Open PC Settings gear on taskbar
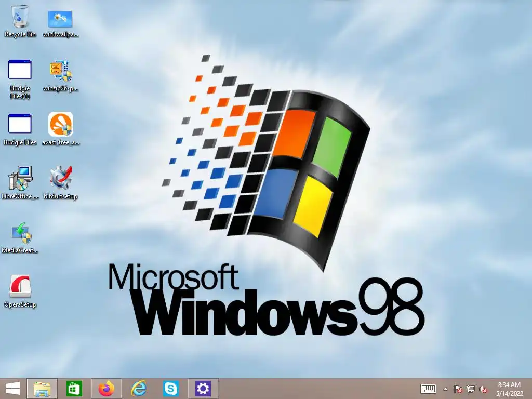This screenshot has height=399, width=532. [x=203, y=389]
